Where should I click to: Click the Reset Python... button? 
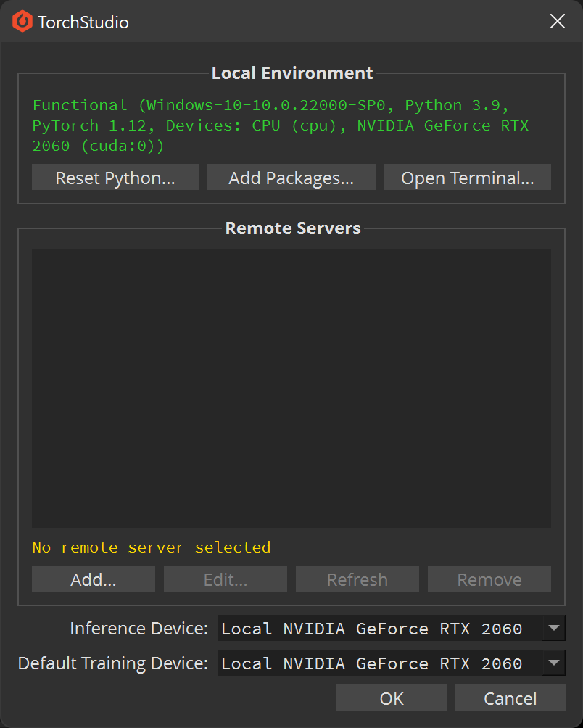pos(115,177)
